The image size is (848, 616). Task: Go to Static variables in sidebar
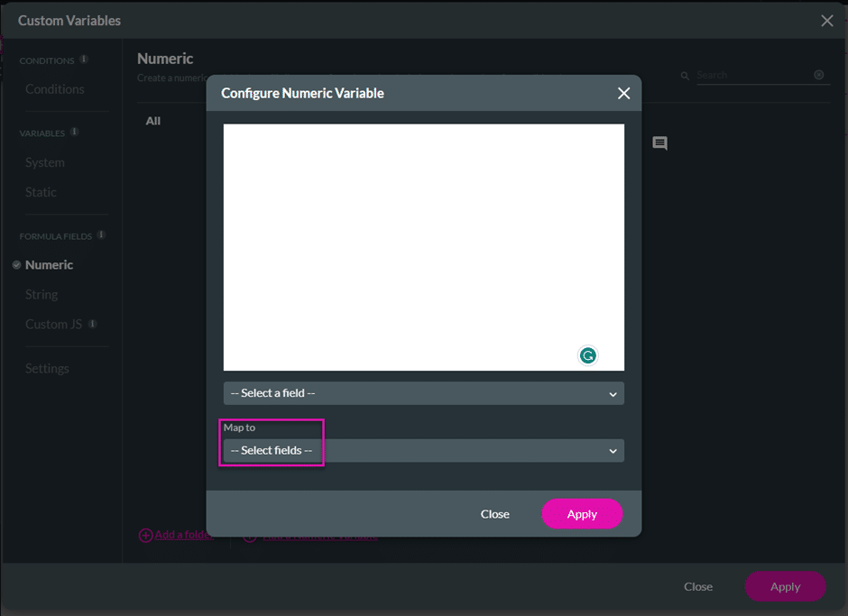[41, 192]
